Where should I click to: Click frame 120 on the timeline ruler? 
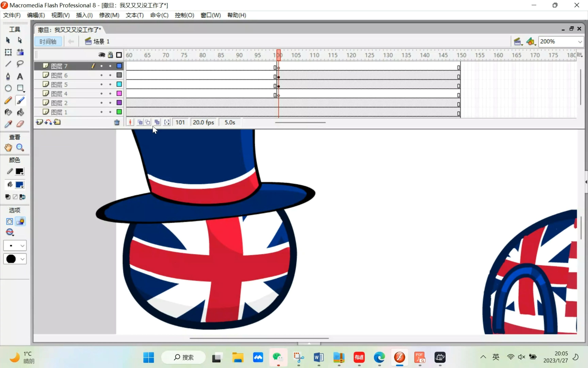tap(351, 55)
